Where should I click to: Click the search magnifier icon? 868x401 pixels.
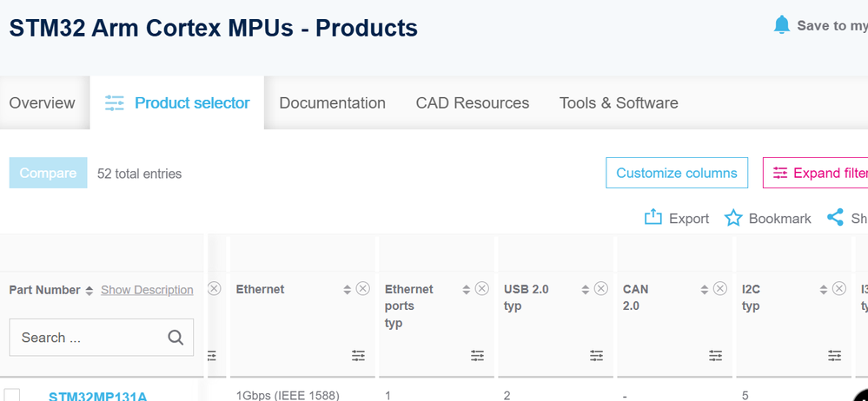click(x=176, y=338)
